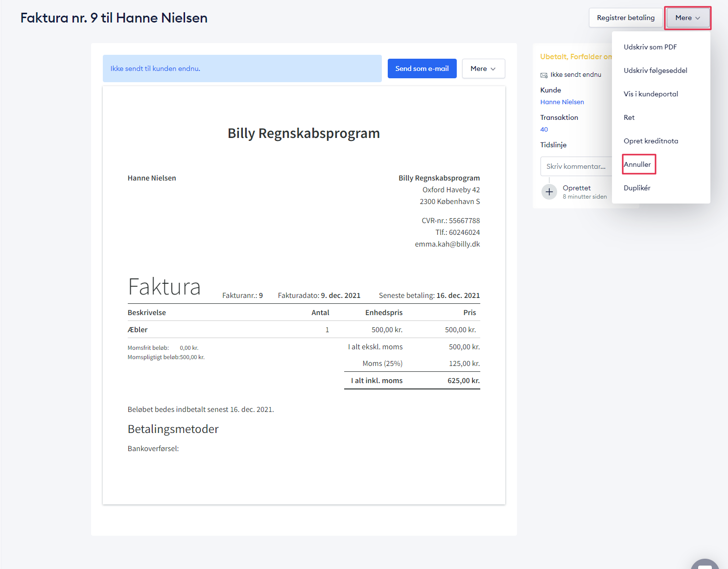The image size is (728, 569).
Task: Click email emma.kah@billy.dk on invoice
Action: tap(447, 244)
